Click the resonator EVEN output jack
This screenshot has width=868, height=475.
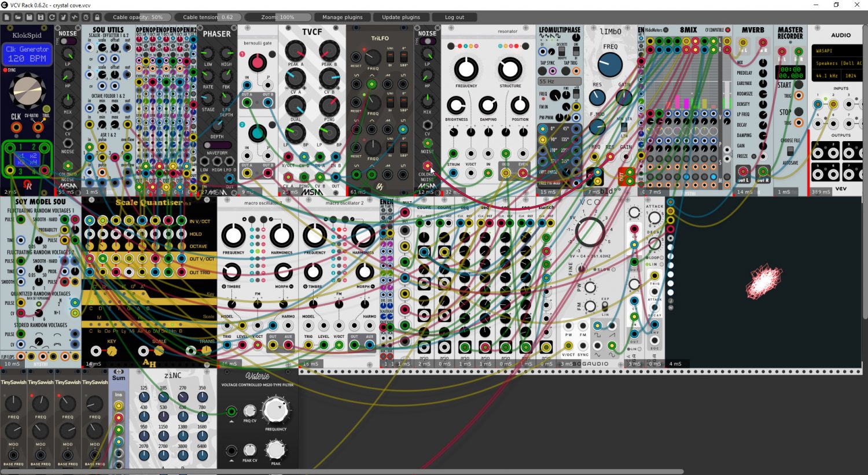pos(523,172)
